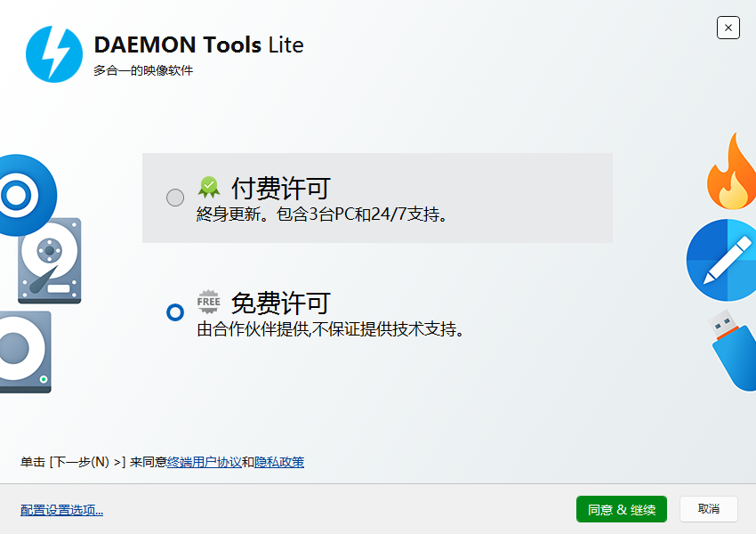Click the 取消 button
756x534 pixels.
708,509
